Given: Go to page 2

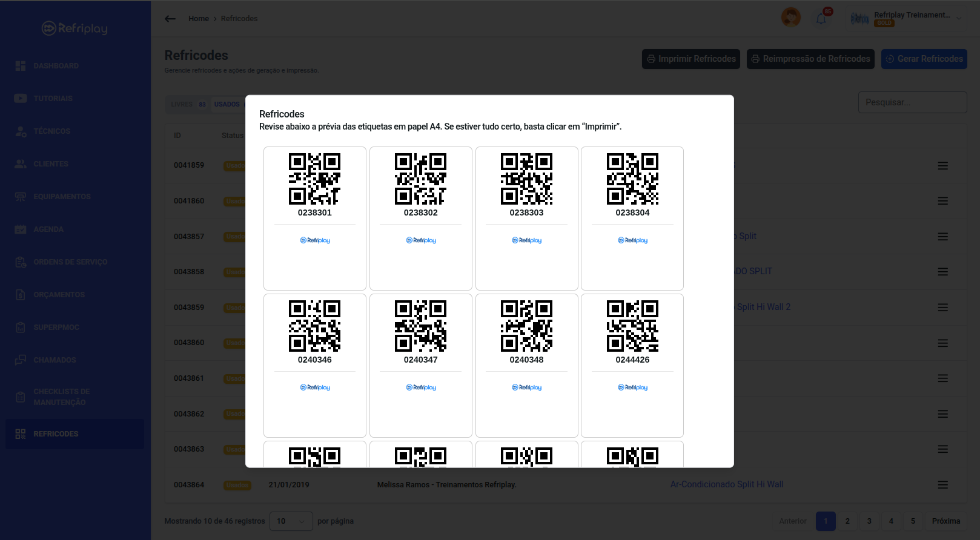Looking at the screenshot, I should click(x=847, y=521).
